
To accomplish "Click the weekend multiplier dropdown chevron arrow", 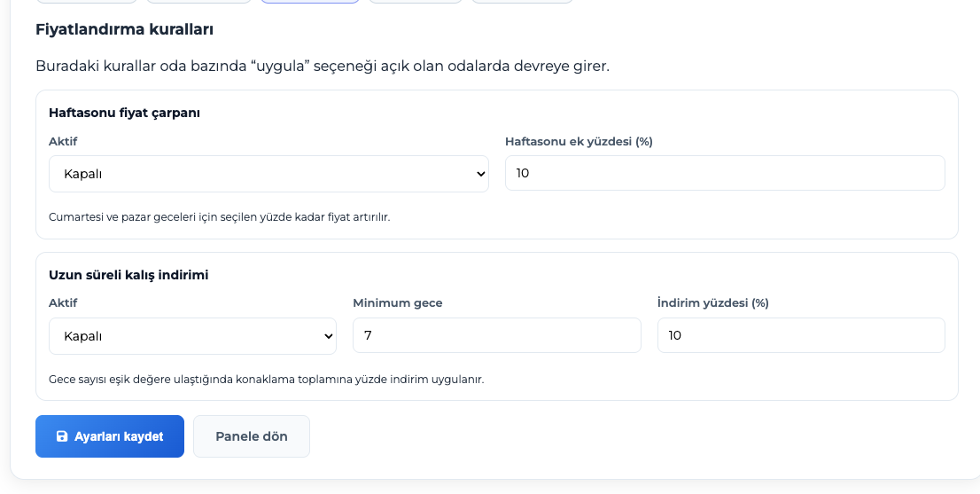I will [480, 174].
